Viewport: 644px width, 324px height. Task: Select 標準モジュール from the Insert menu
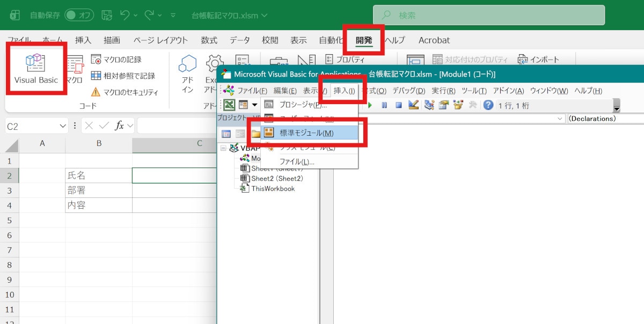coord(306,133)
